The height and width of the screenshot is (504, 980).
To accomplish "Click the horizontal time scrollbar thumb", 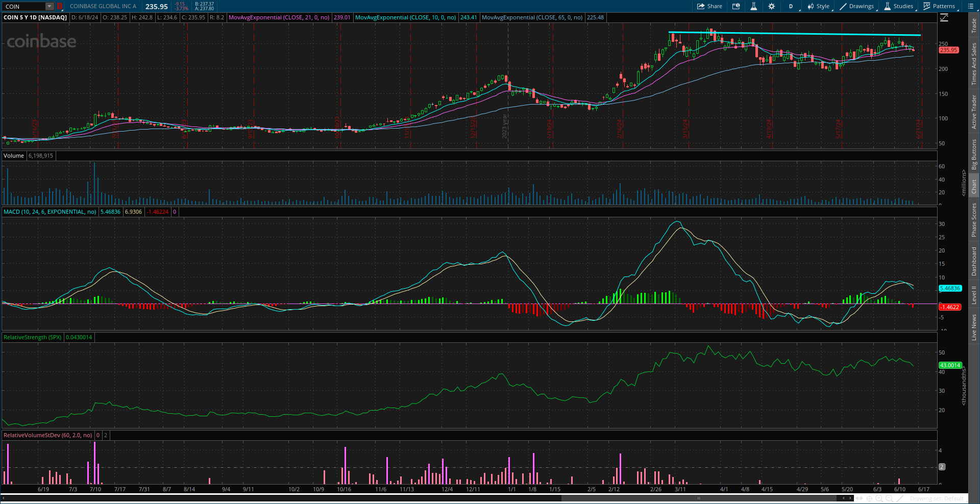I will [x=699, y=498].
